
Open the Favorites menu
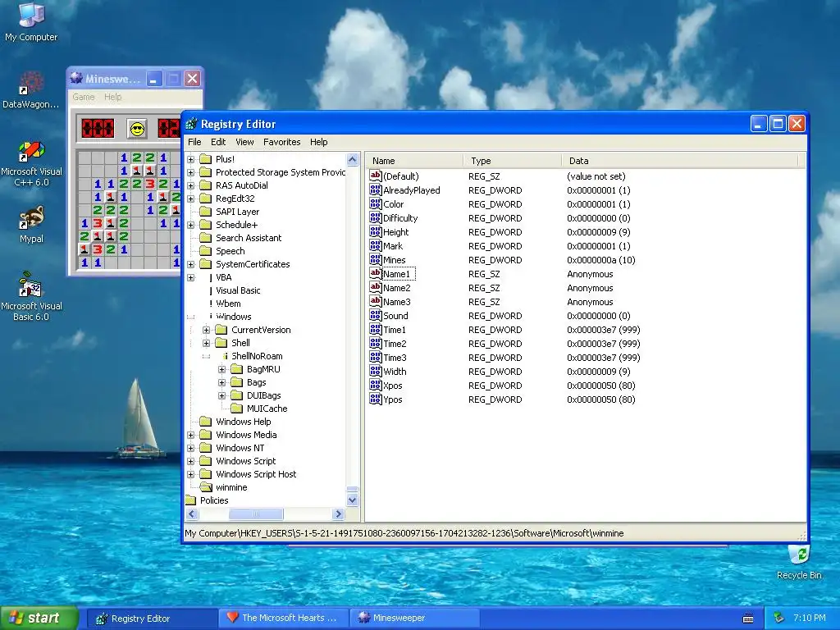282,142
